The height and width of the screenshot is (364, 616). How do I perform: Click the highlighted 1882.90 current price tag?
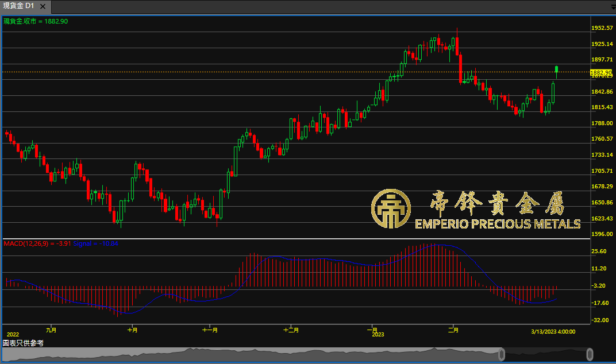601,72
